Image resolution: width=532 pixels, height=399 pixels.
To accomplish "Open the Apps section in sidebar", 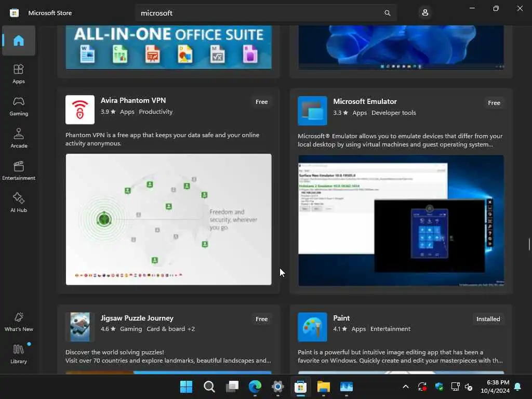I will 19,74.
